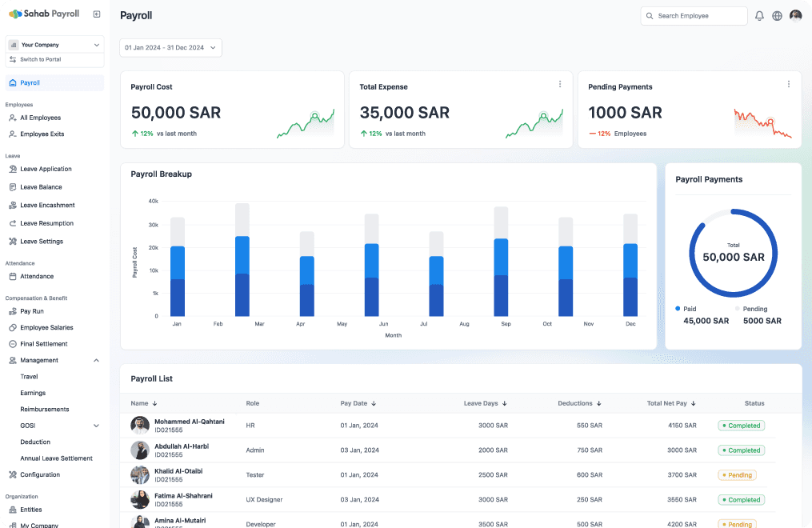
Task: Click the UX Designer role cell
Action: 264,500
